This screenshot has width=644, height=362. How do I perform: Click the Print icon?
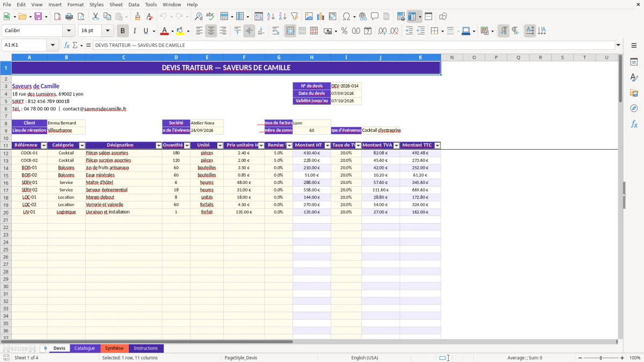coord(70,16)
